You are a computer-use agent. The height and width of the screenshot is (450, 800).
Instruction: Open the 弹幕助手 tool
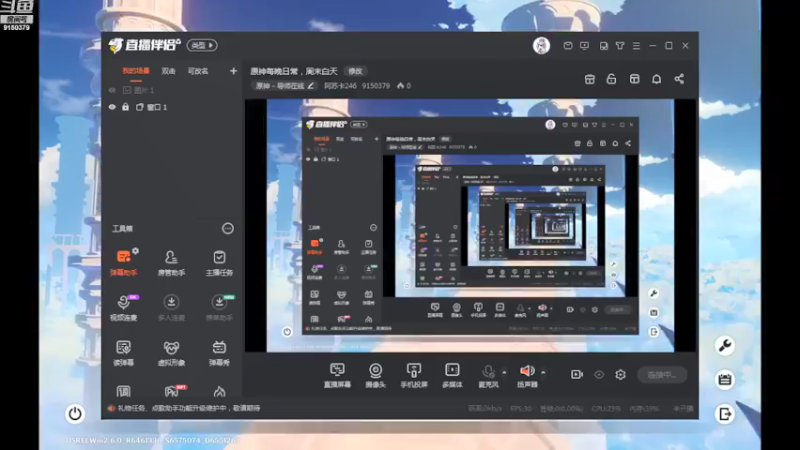tap(123, 262)
